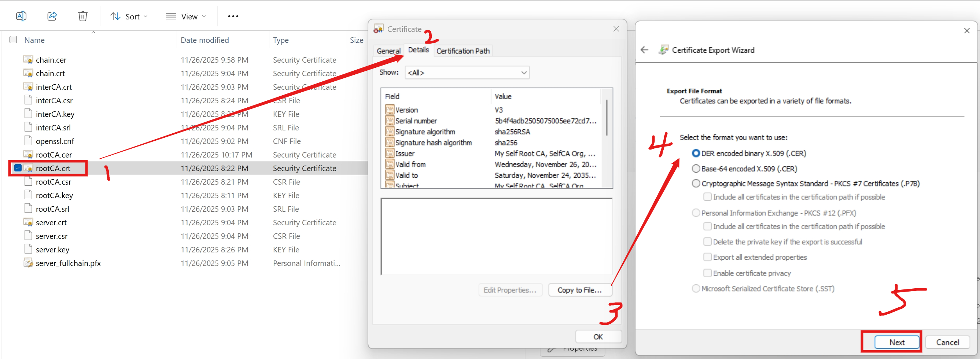Click Next in the Export Wizard
The height and width of the screenshot is (359, 980).
click(x=897, y=342)
